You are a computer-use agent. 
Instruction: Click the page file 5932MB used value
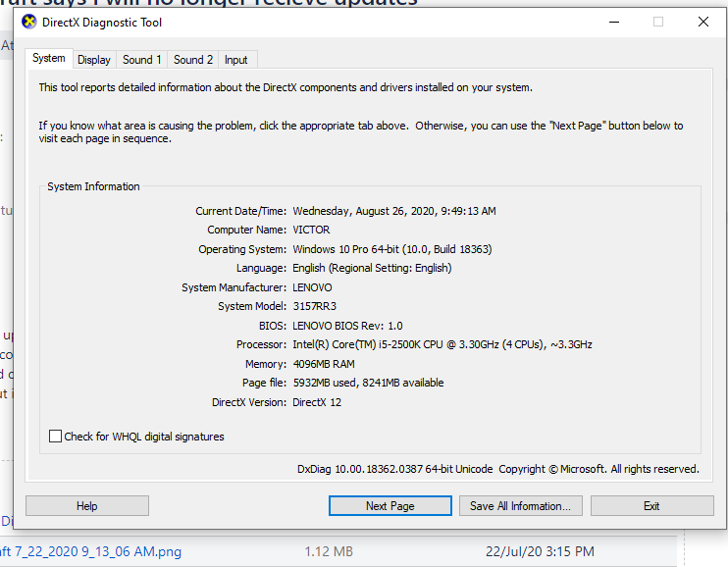(368, 383)
